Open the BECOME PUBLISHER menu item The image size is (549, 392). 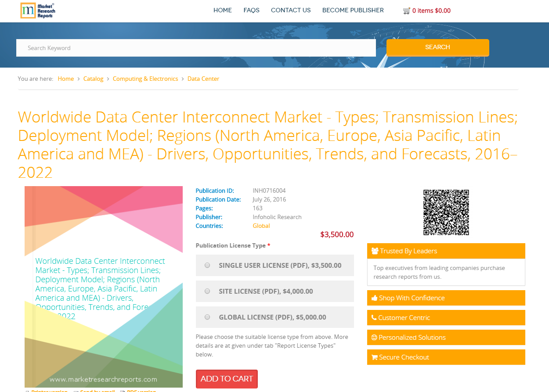353,10
